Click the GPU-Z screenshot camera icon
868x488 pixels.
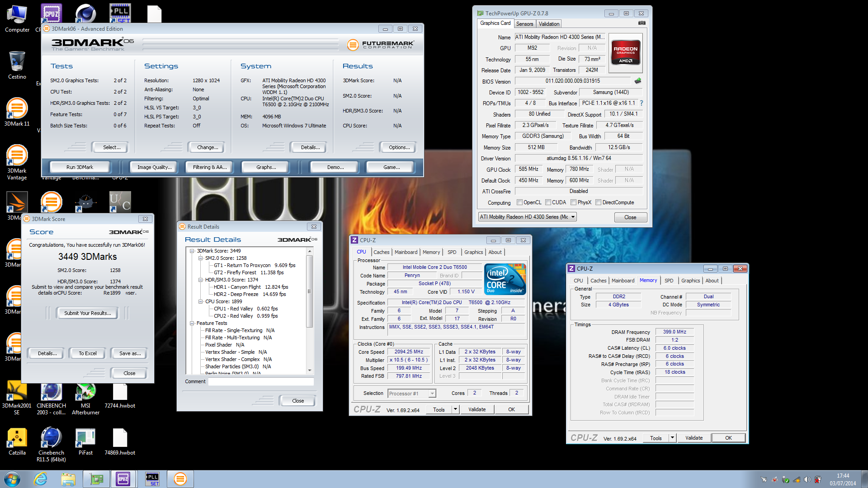click(642, 23)
